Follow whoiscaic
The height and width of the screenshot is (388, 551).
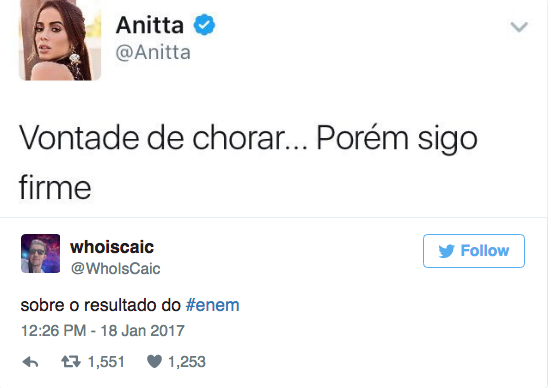tap(474, 251)
